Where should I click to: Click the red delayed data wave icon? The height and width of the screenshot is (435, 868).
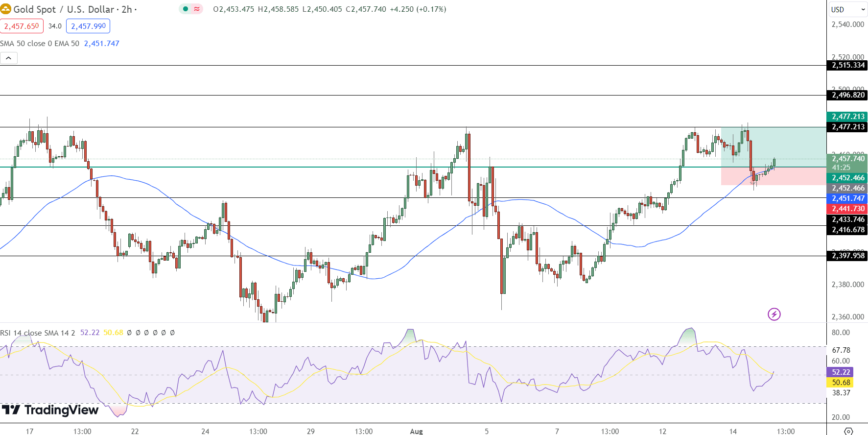pyautogui.click(x=197, y=9)
